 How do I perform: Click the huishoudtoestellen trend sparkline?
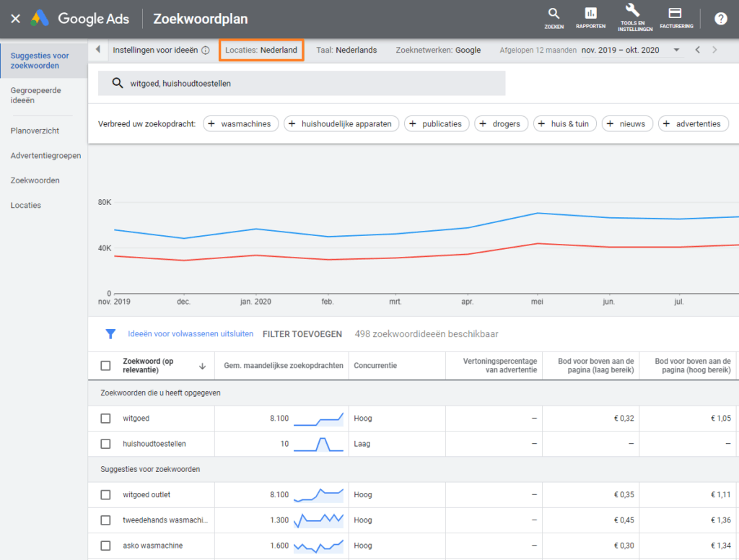tap(318, 445)
